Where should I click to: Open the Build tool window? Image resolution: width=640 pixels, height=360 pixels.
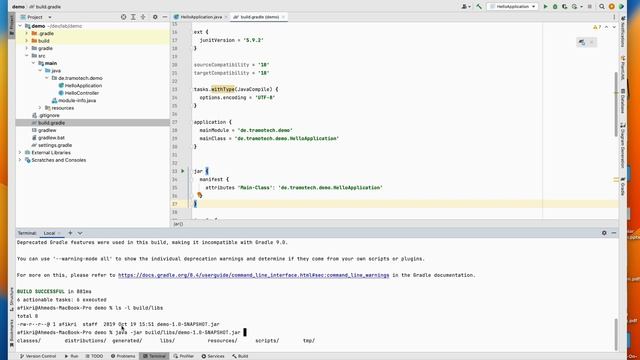pyautogui.click(x=240, y=356)
